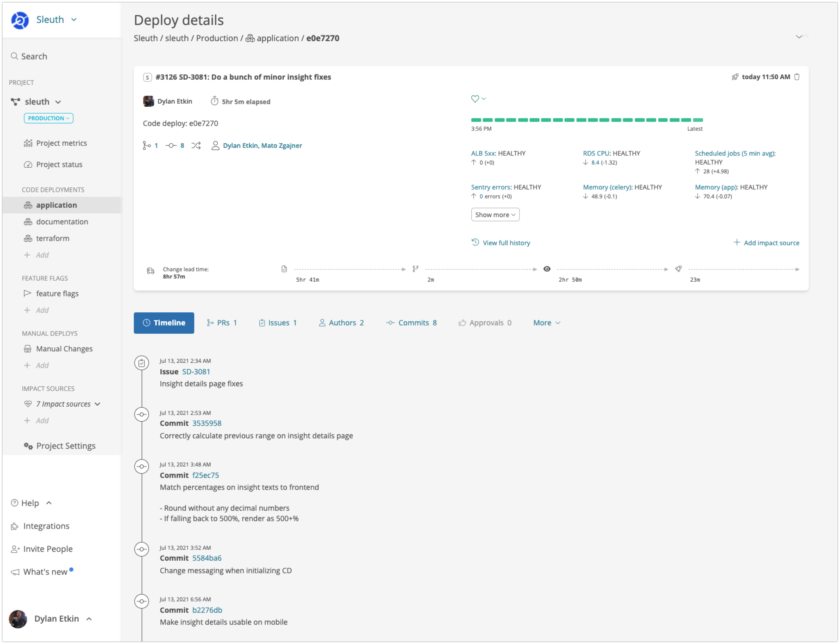840x644 pixels.
Task: Open Project metrics page
Action: click(x=55, y=143)
